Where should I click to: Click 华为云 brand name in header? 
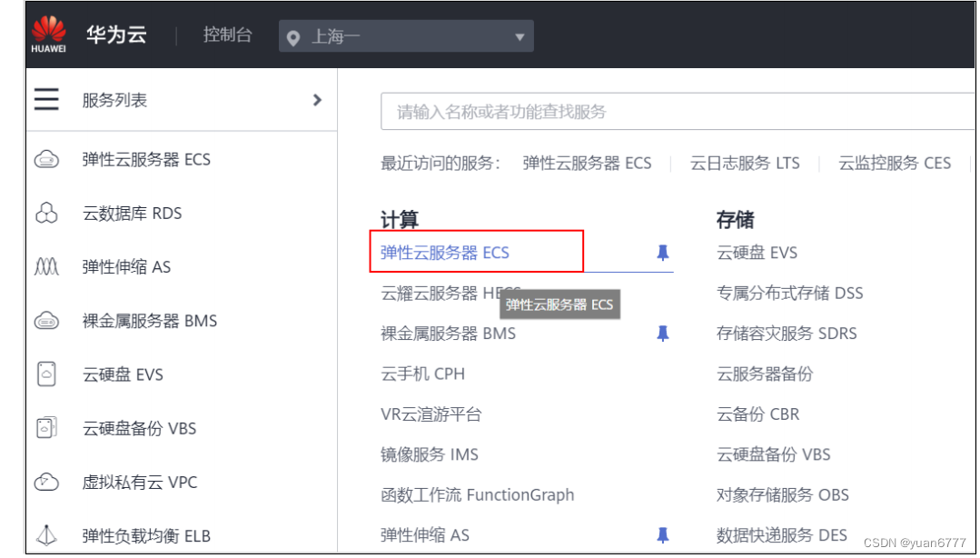116,35
